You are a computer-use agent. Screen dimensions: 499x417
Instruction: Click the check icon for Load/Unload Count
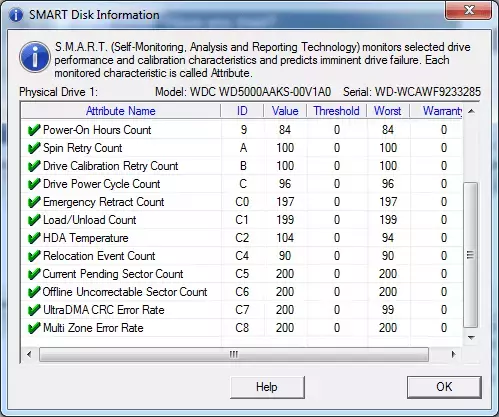(x=34, y=220)
